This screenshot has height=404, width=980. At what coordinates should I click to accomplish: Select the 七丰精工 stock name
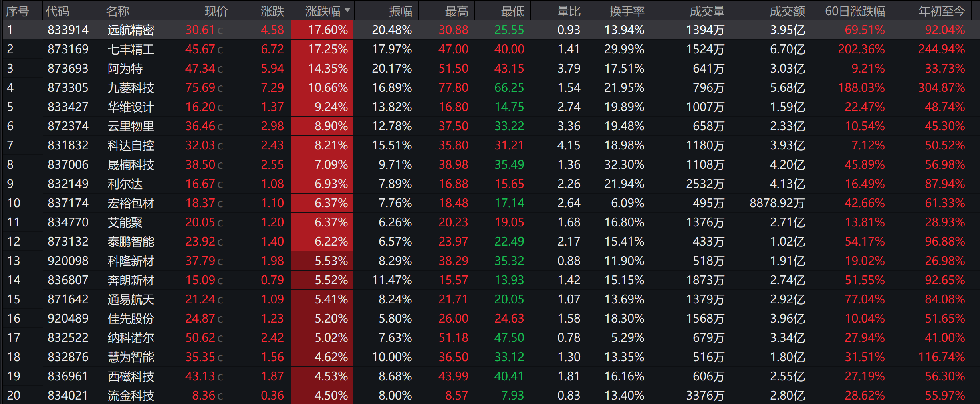point(131,49)
